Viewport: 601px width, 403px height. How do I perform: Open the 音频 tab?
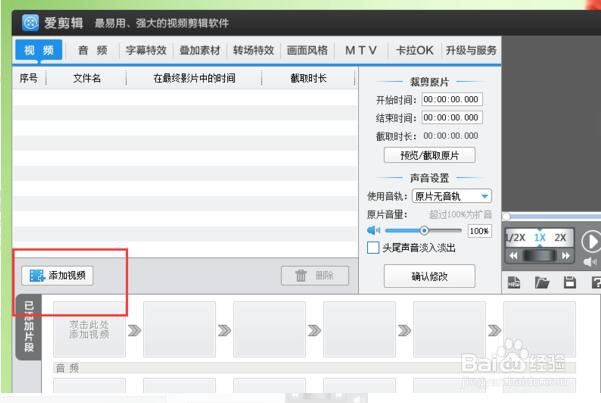click(92, 50)
